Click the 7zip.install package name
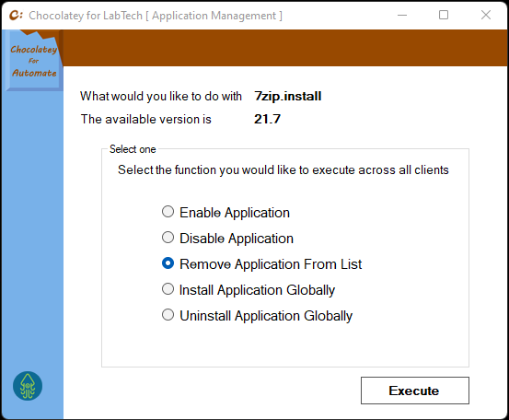509x420 pixels. 287,96
